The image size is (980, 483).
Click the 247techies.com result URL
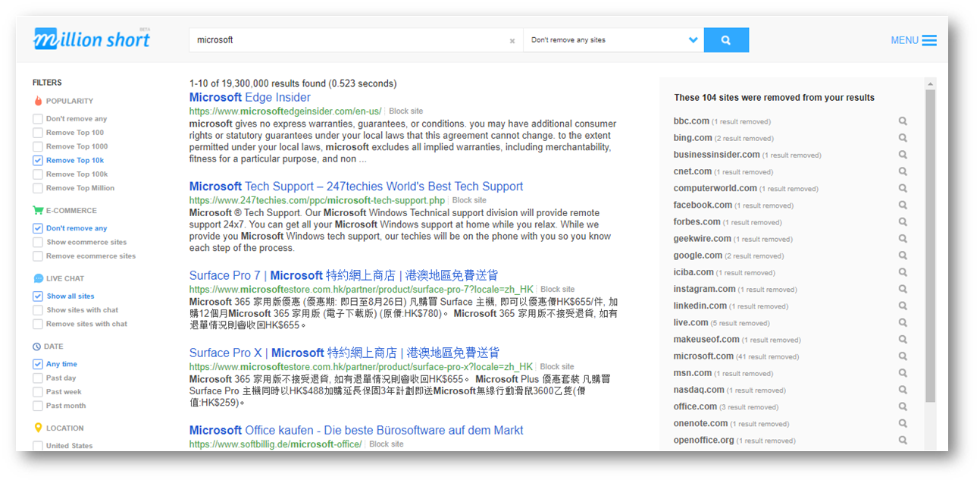[317, 200]
